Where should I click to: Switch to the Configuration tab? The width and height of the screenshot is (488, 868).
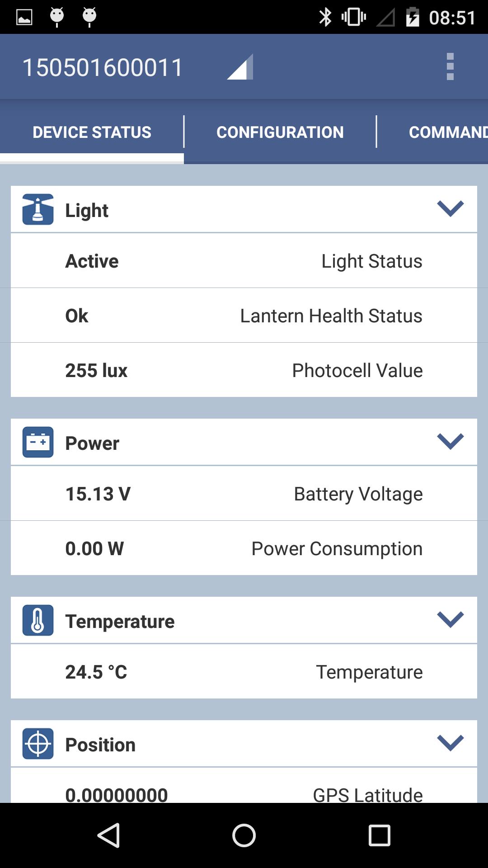[280, 132]
